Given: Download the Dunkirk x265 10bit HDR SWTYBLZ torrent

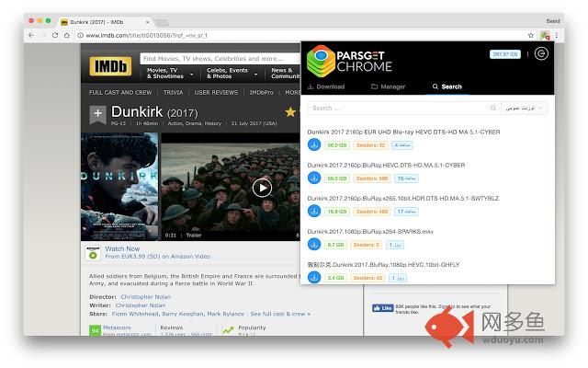Looking at the screenshot, I should click(314, 211).
